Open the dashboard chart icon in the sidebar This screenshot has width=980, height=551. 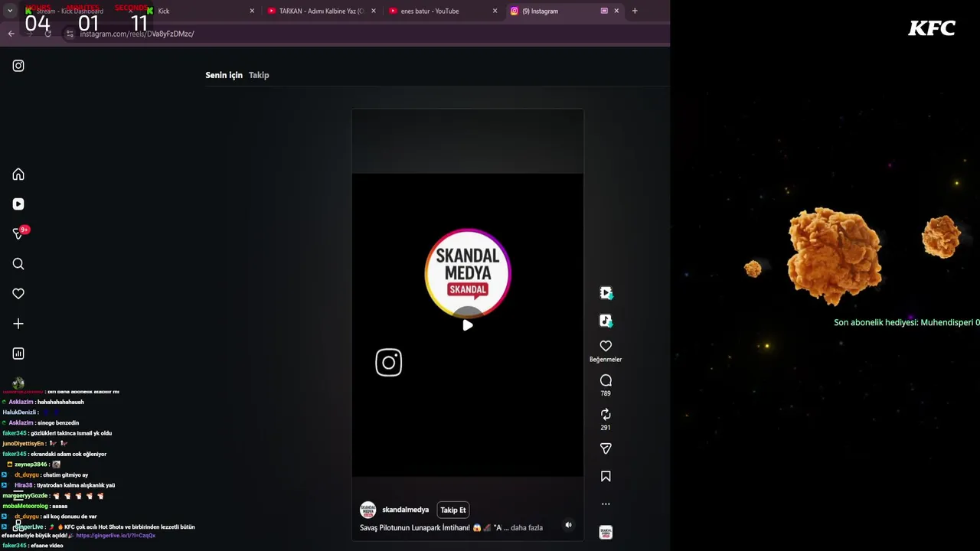(x=18, y=354)
